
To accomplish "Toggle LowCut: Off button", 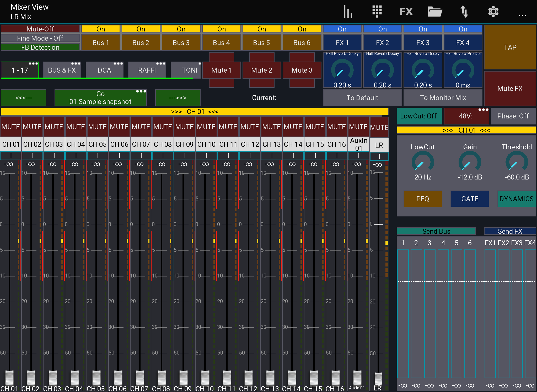I will pyautogui.click(x=419, y=116).
